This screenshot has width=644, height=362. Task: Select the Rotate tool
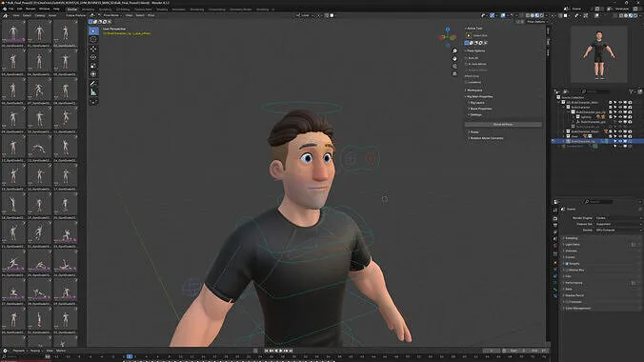click(93, 57)
